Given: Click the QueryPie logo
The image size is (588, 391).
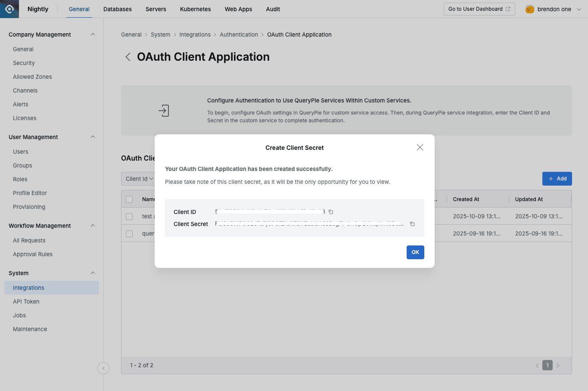Looking at the screenshot, I should coord(9,9).
